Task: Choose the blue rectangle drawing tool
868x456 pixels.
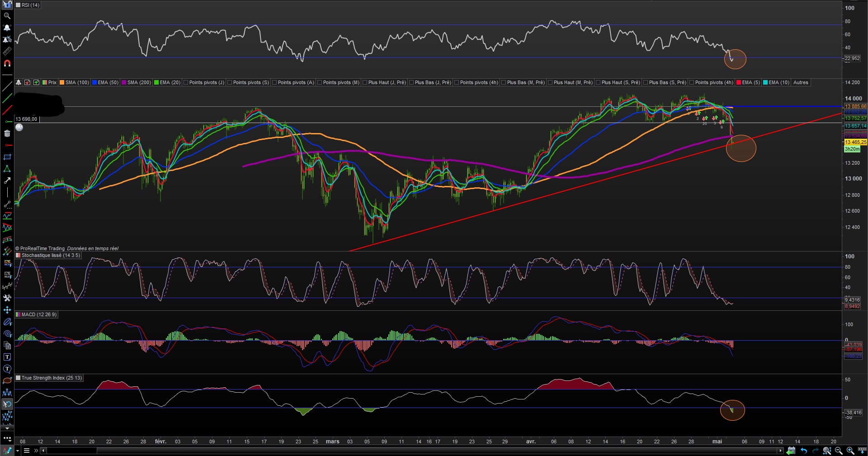Action: (7, 157)
